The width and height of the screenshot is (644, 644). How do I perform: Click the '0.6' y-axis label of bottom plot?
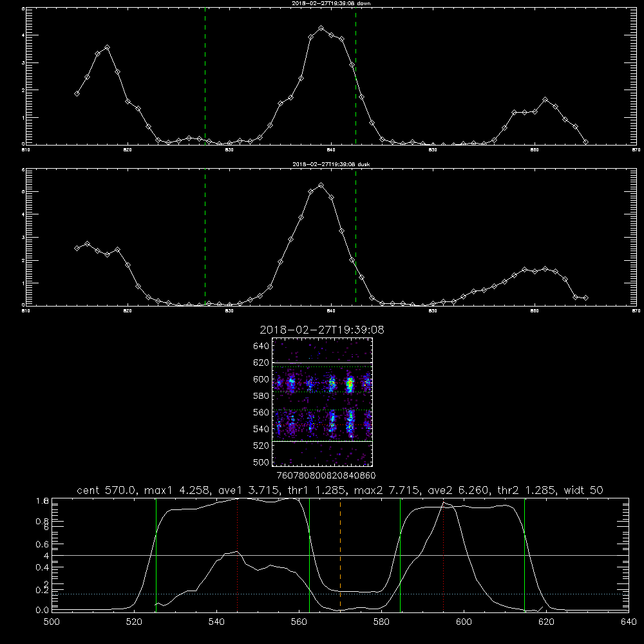click(x=42, y=544)
